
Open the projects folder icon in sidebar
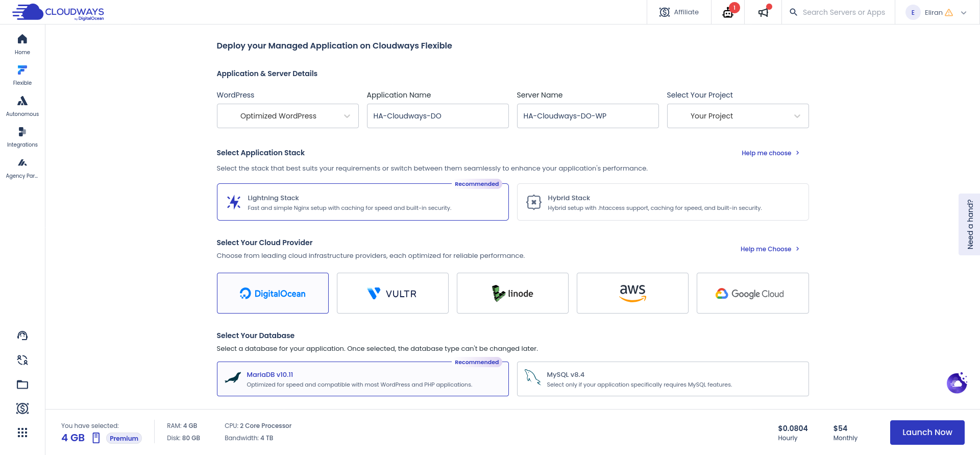coord(22,385)
